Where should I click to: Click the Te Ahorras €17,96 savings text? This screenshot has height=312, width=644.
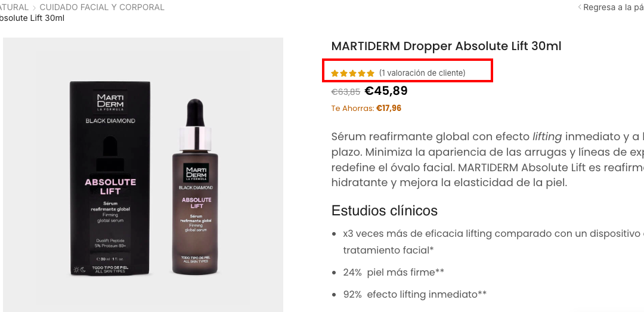point(366,109)
